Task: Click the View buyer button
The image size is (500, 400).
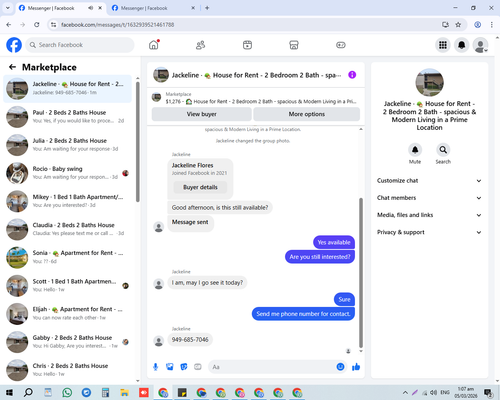Action: pyautogui.click(x=202, y=114)
